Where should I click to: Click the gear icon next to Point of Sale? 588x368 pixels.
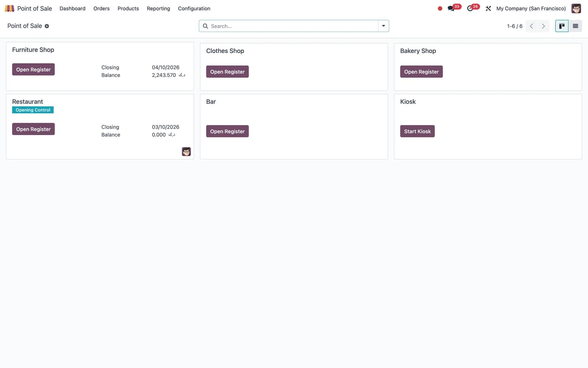[47, 26]
